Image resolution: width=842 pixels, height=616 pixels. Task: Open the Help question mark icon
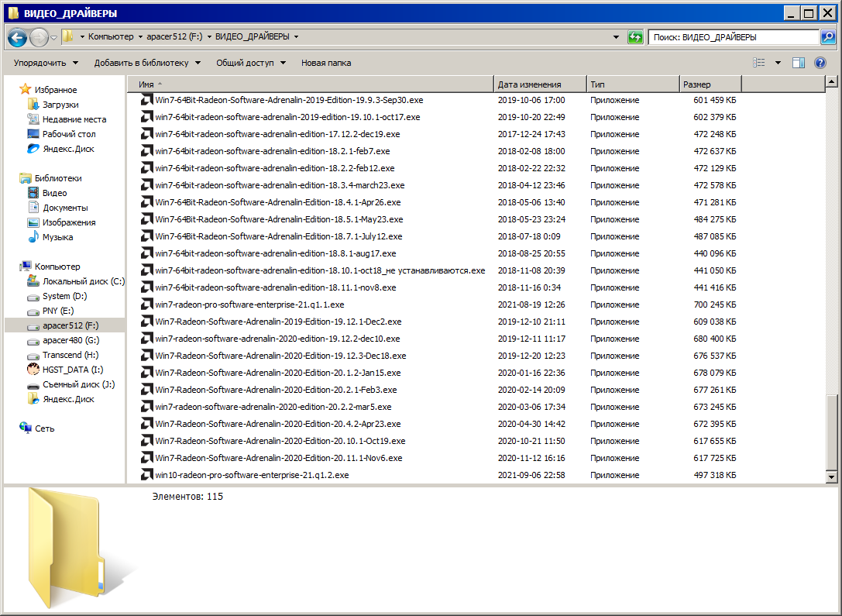pos(820,63)
